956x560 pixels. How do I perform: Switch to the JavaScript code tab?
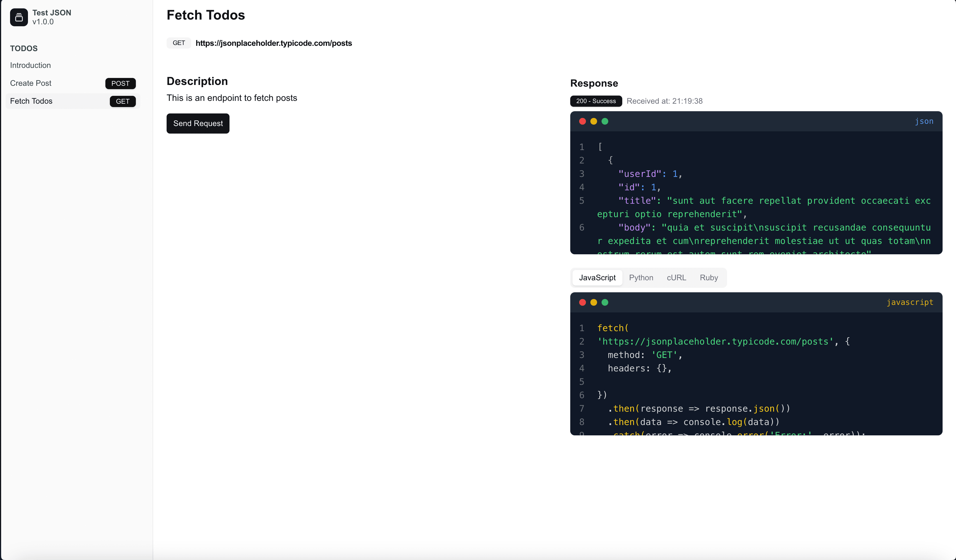click(597, 277)
